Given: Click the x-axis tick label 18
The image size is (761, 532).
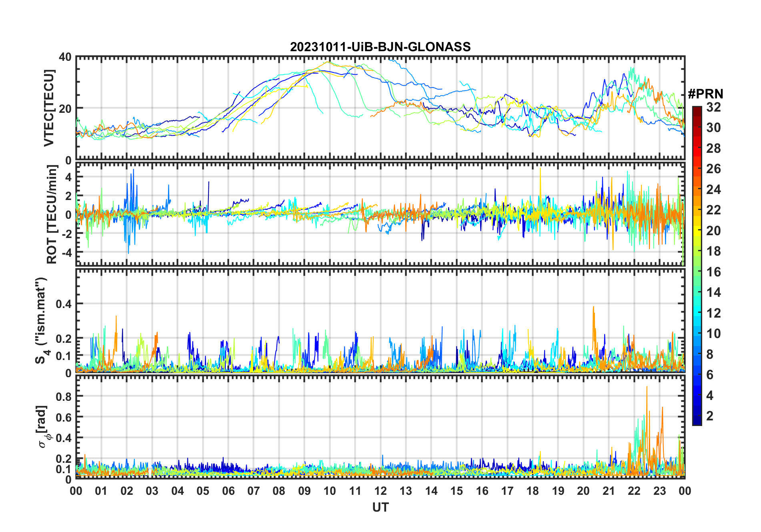Looking at the screenshot, I should click(533, 491).
